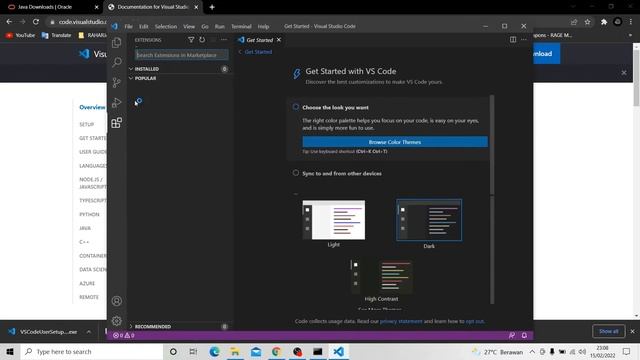Open the Manage gear in the activity bar
This screenshot has height=360, width=640.
[x=117, y=321]
